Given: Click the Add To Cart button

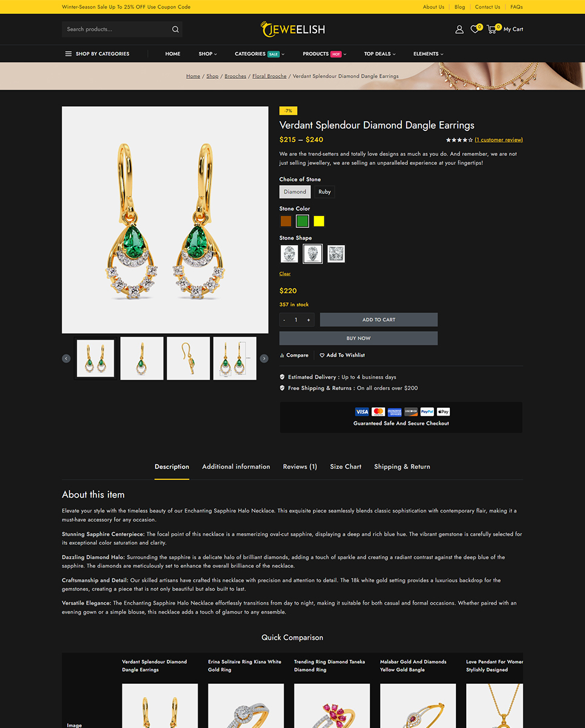Looking at the screenshot, I should tap(379, 320).
